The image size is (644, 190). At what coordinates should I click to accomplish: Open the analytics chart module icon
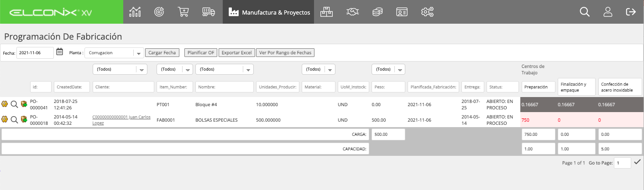pyautogui.click(x=135, y=12)
